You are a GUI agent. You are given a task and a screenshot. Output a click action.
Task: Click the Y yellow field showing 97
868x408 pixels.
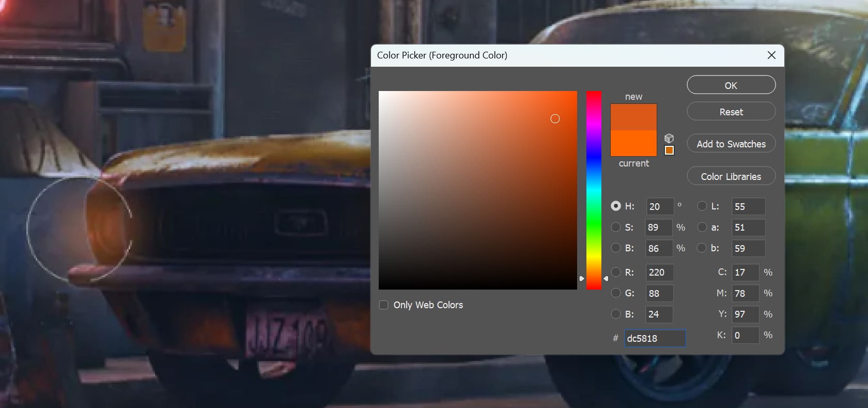[746, 314]
